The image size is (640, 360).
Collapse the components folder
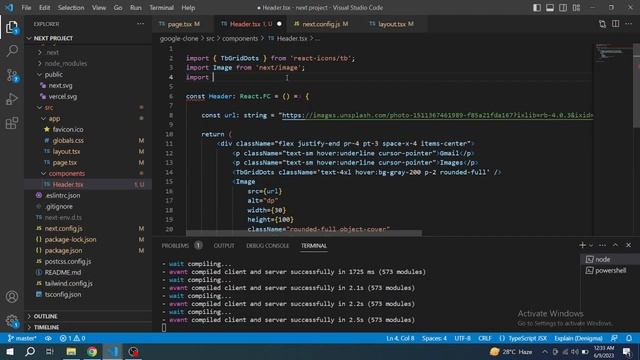(88, 173)
